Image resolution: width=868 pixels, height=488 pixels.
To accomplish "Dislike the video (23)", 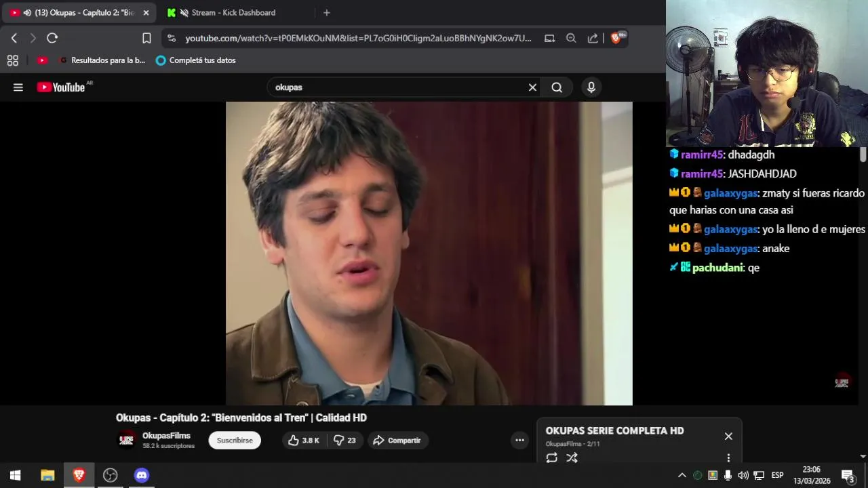I will click(344, 441).
